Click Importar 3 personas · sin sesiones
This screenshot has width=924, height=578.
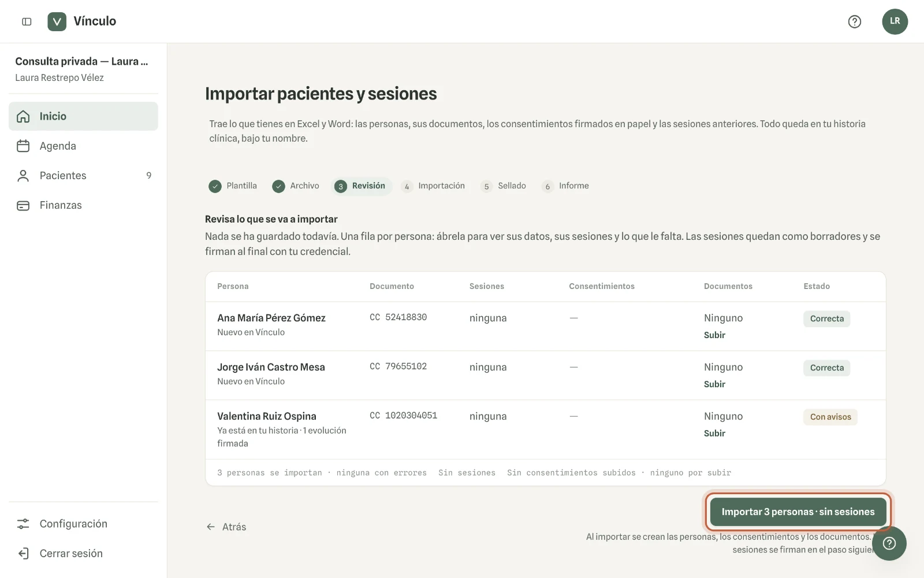(798, 512)
